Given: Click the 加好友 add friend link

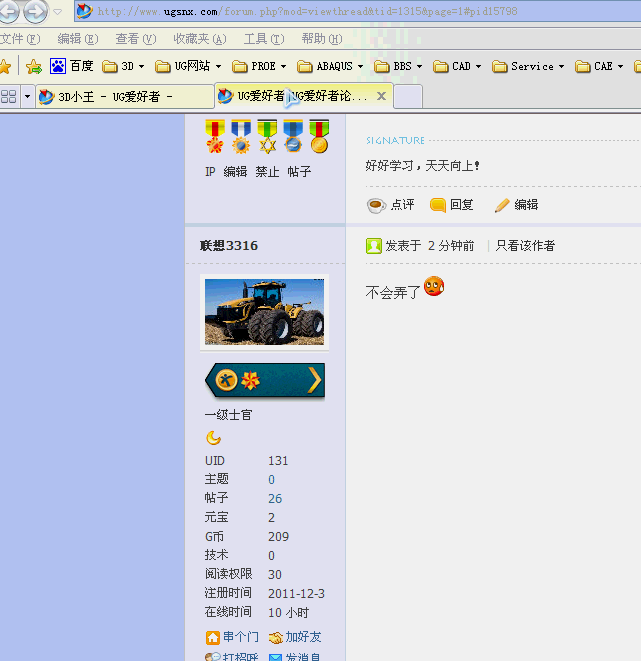Looking at the screenshot, I should pos(295,637).
